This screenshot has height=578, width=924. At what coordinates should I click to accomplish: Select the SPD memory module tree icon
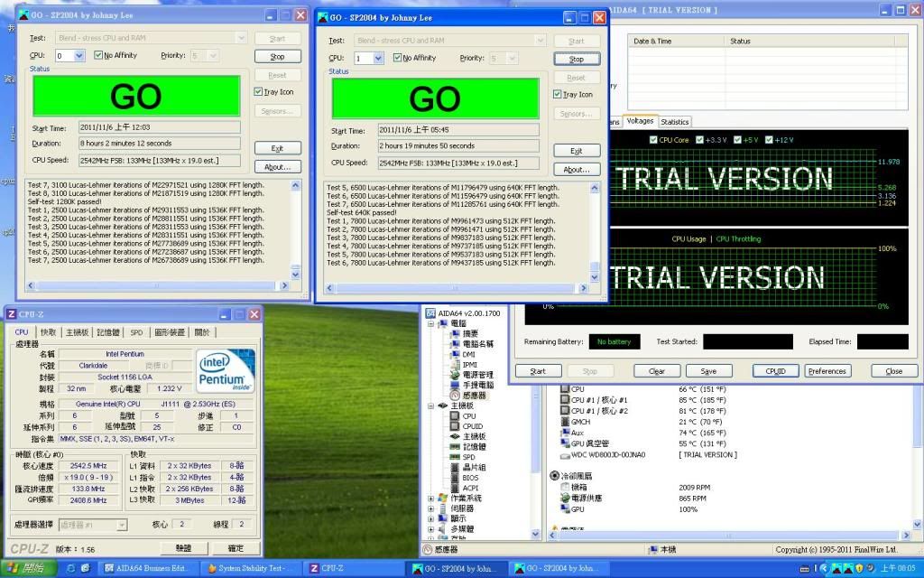click(x=455, y=457)
